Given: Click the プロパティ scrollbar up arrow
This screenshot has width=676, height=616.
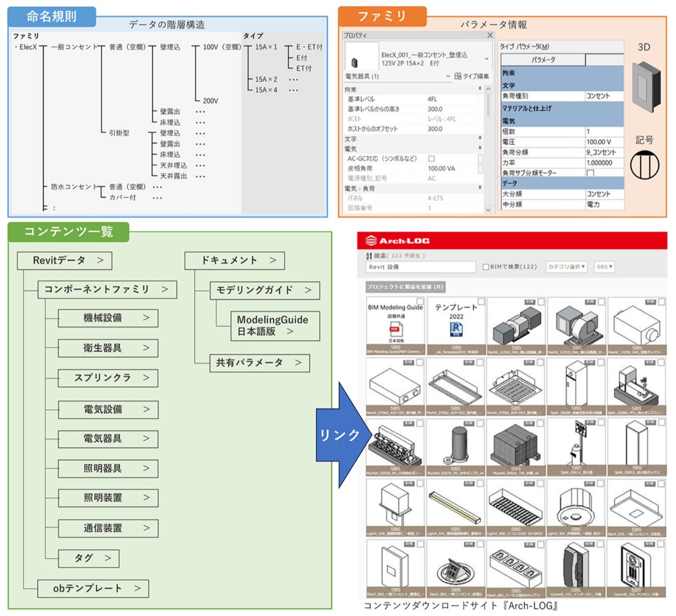Looking at the screenshot, I should coord(488,89).
